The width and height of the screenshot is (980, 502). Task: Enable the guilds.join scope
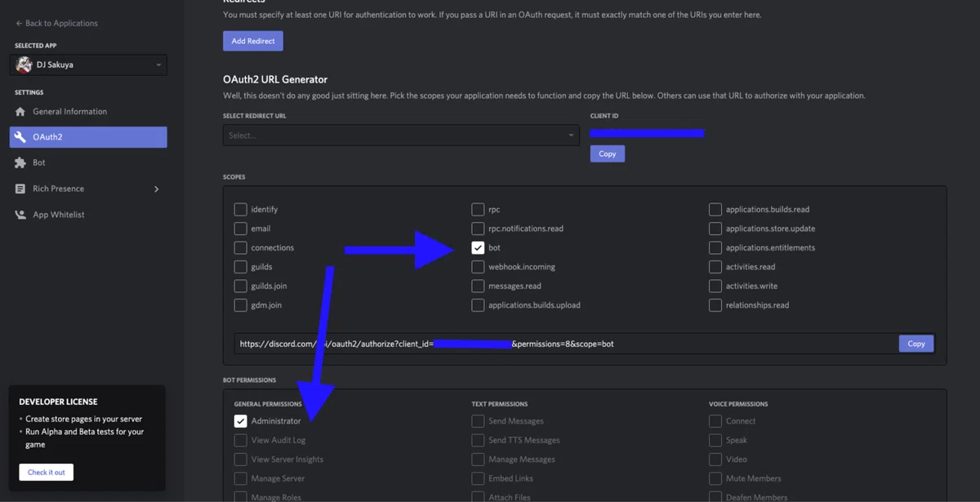[x=240, y=287]
